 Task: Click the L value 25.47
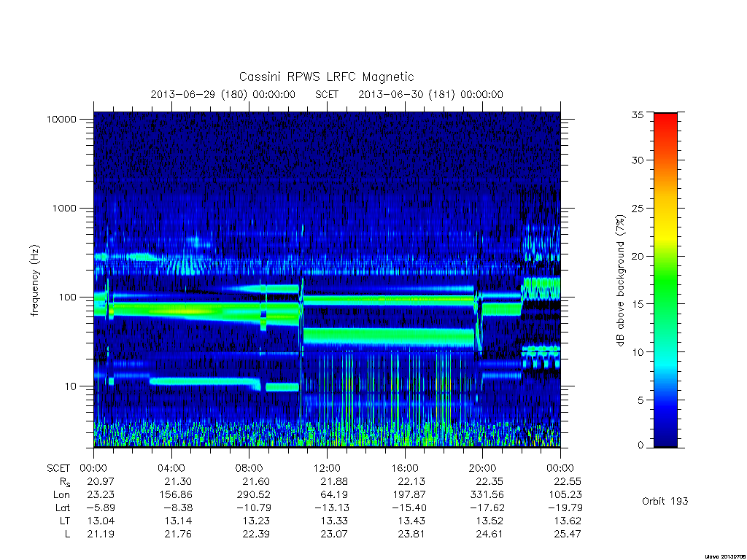(568, 534)
